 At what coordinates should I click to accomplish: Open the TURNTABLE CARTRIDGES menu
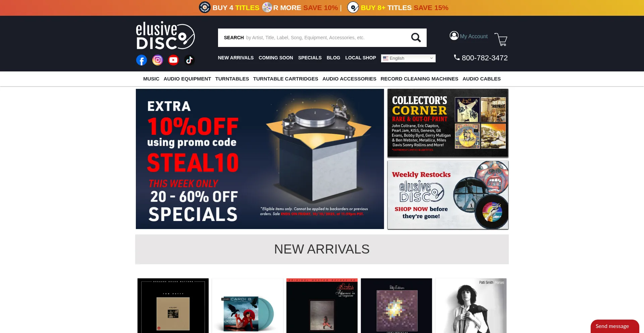click(285, 79)
